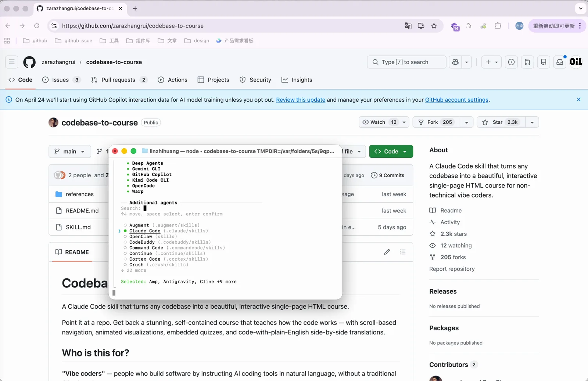This screenshot has height=381, width=588.
Task: Open the main branch selector dropdown
Action: 70,152
